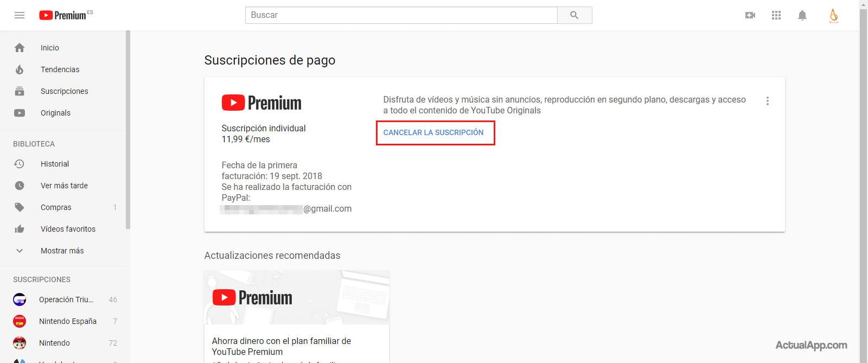Screen dimensions: 868x363
Task: Click Cancelar la suscripción
Action: tap(433, 132)
